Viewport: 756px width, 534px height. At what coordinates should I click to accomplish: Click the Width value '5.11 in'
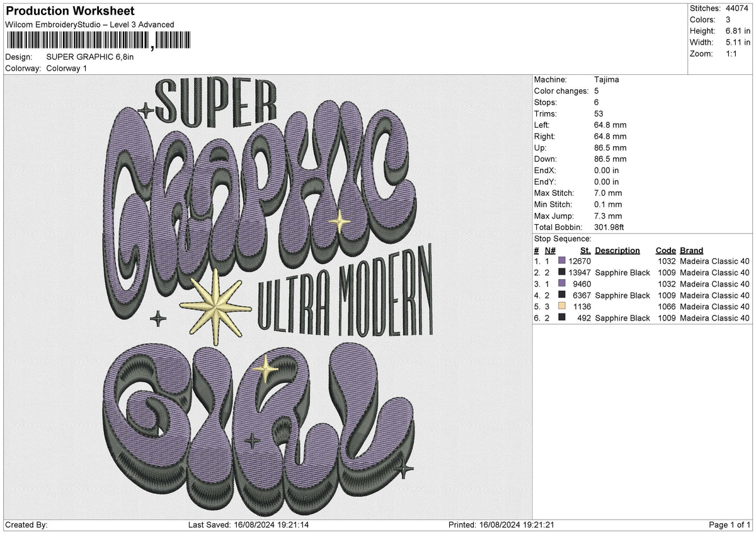click(738, 42)
